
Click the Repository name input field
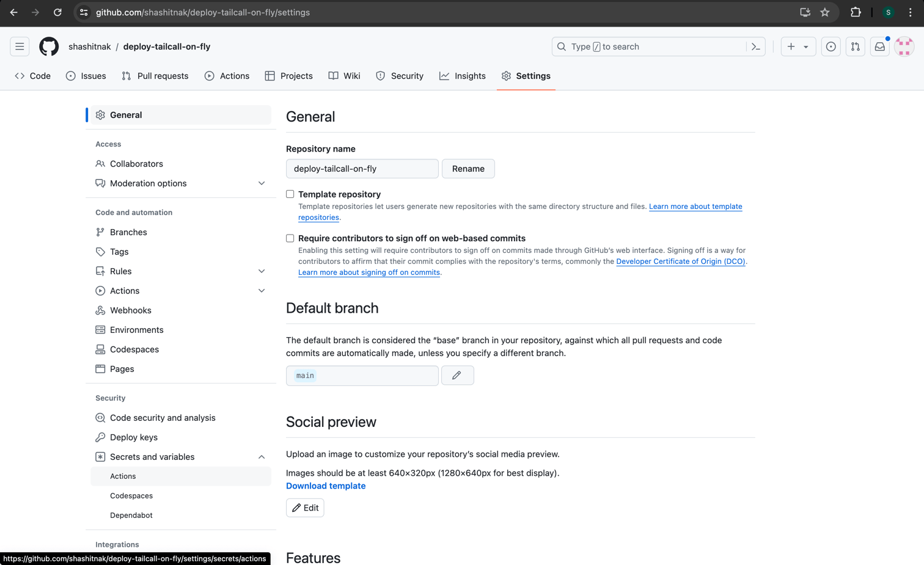pyautogui.click(x=362, y=169)
